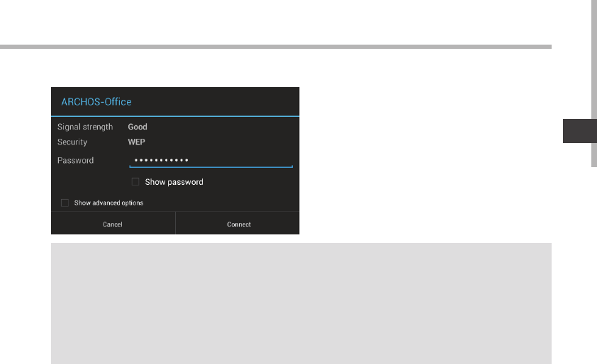597x364 pixels.
Task: Click the Security label
Action: 72,142
